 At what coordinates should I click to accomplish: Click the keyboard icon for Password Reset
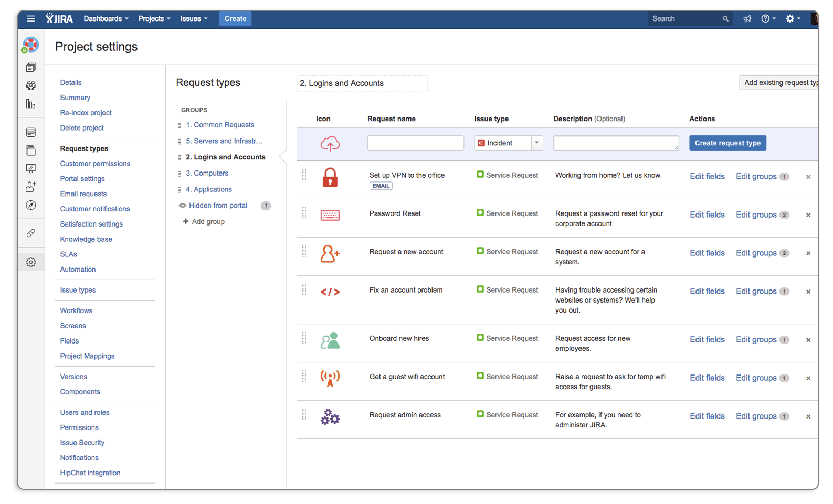point(330,215)
